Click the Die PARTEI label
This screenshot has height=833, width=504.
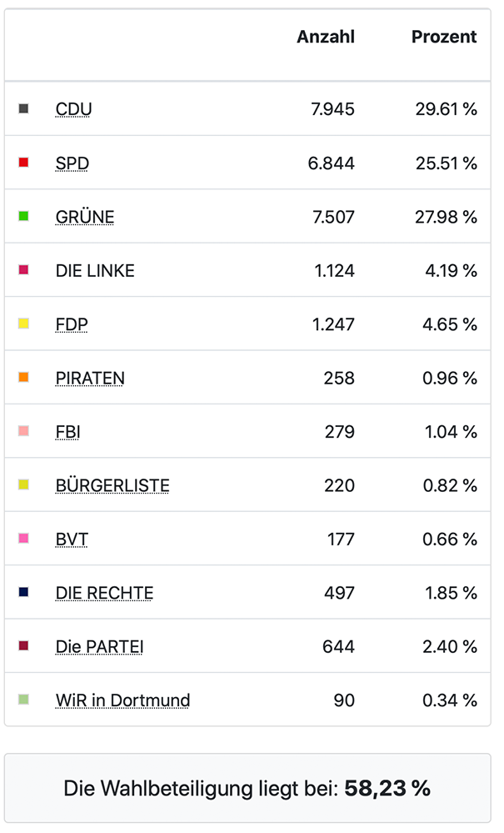[x=100, y=646]
